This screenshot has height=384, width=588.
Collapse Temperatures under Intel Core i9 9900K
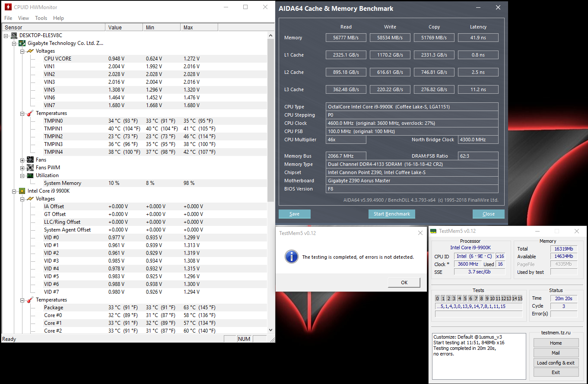tap(22, 300)
